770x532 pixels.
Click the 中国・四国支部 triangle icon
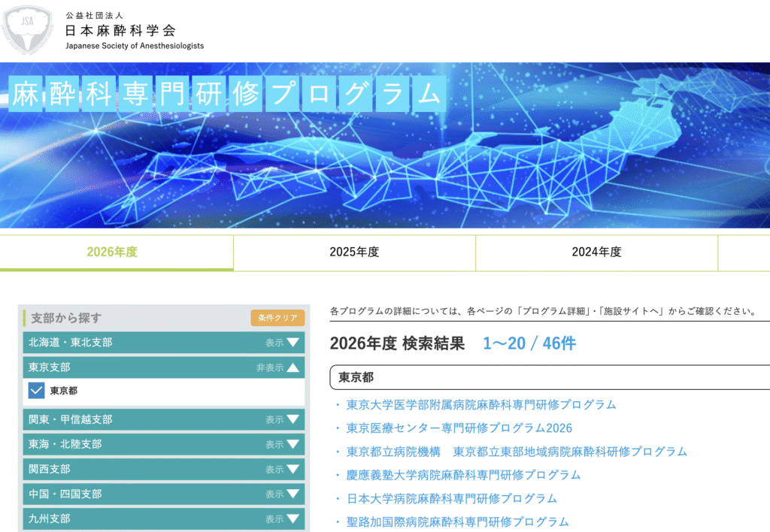293,494
